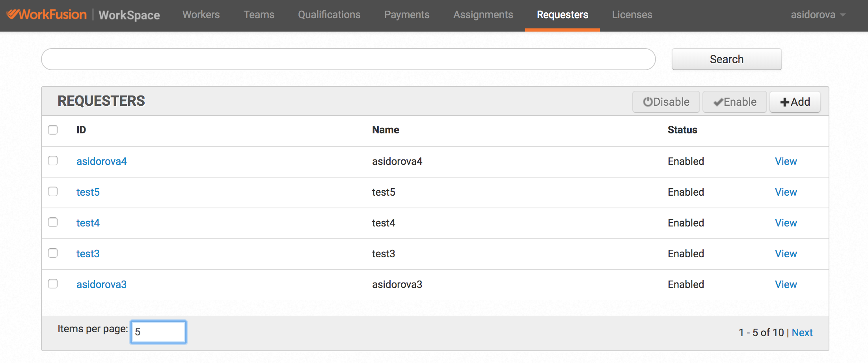Screen dimensions: 868x363
Task: Open the asidorova3 ID link
Action: click(102, 284)
